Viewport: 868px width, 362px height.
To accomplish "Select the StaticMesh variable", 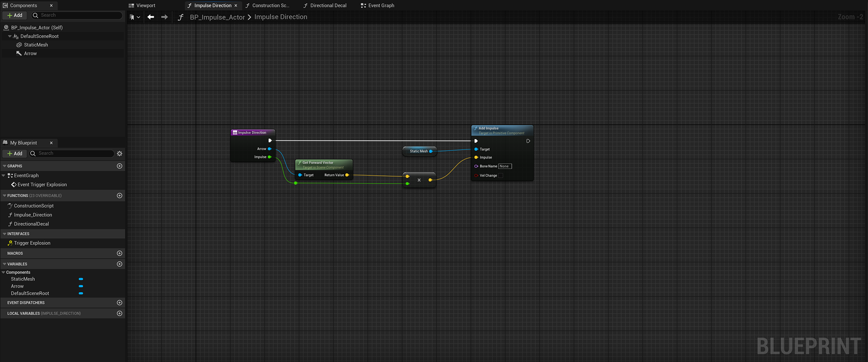I will (x=23, y=279).
